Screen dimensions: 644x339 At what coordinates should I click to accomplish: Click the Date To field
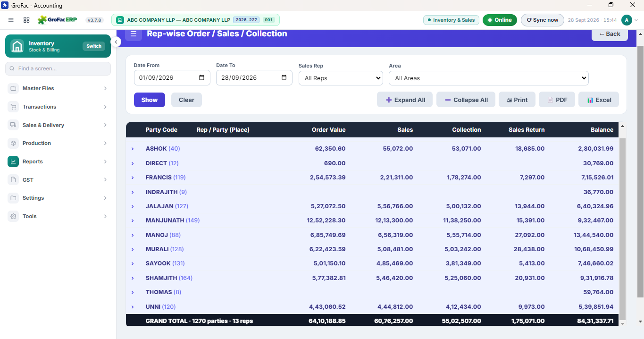coord(254,78)
